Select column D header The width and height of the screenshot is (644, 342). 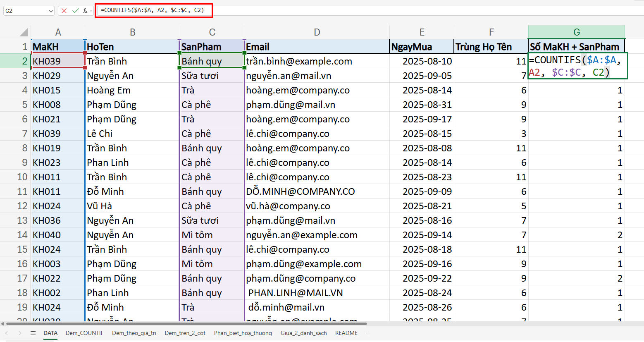(317, 32)
